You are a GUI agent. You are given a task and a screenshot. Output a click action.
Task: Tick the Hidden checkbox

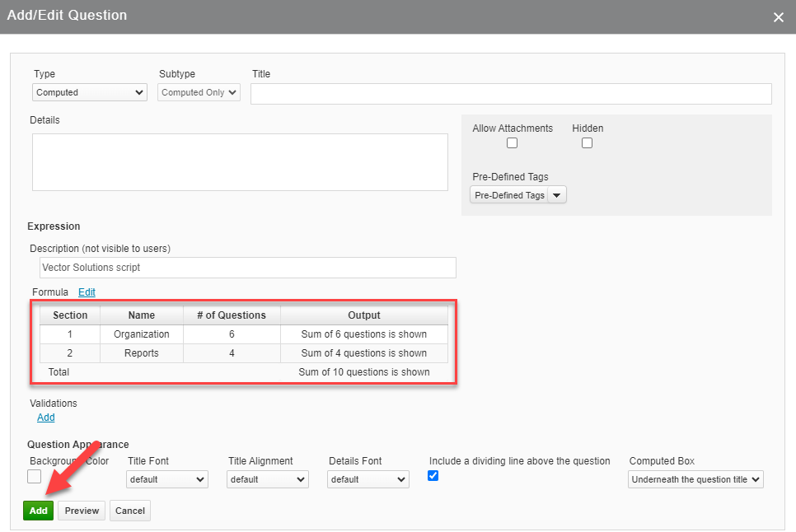[587, 143]
